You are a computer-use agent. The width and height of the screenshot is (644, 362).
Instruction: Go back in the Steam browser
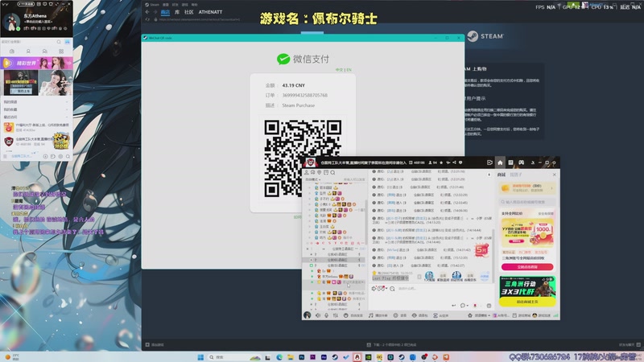(x=147, y=12)
